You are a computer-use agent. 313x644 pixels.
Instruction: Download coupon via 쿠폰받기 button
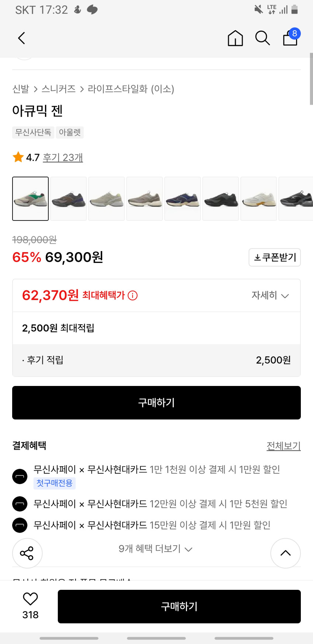(275, 257)
